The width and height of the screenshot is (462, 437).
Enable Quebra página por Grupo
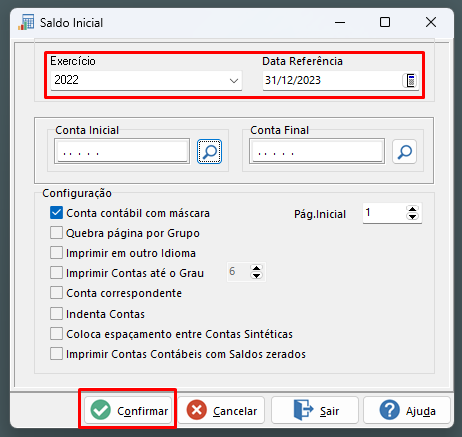(x=56, y=233)
